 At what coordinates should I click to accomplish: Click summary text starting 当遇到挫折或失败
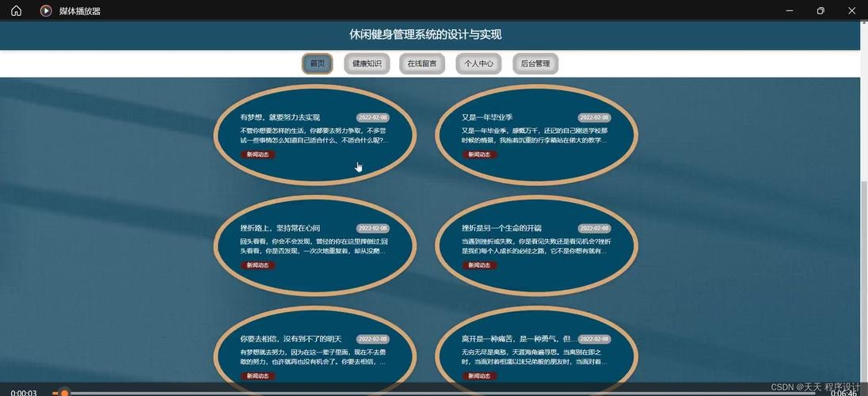[x=536, y=246]
